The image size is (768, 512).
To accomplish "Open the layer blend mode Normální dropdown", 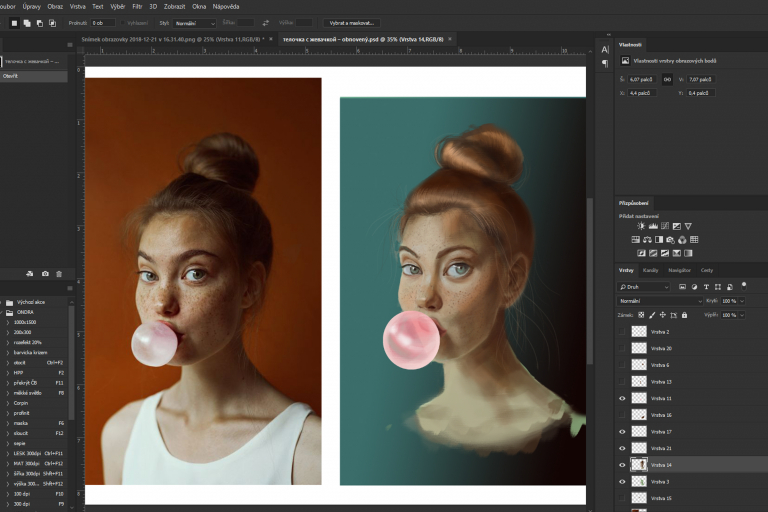I will (x=660, y=301).
